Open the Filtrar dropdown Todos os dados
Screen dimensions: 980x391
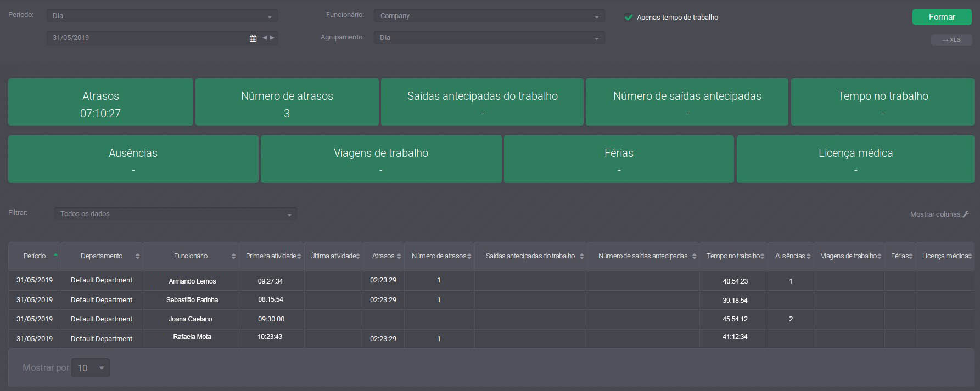[x=176, y=214]
